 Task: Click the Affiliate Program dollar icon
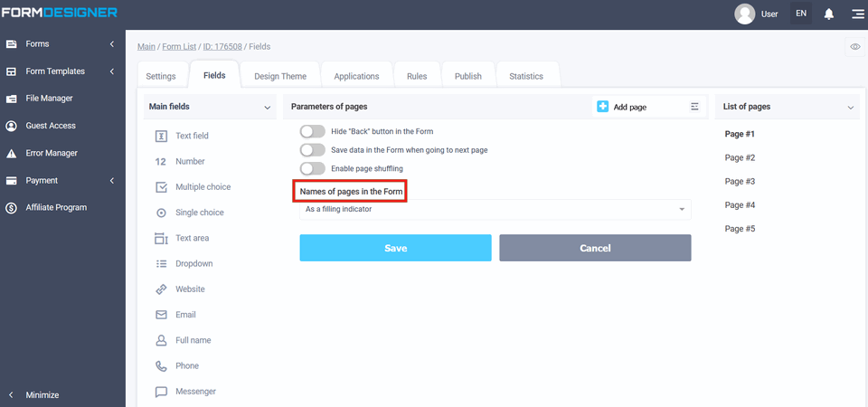pyautogui.click(x=11, y=208)
